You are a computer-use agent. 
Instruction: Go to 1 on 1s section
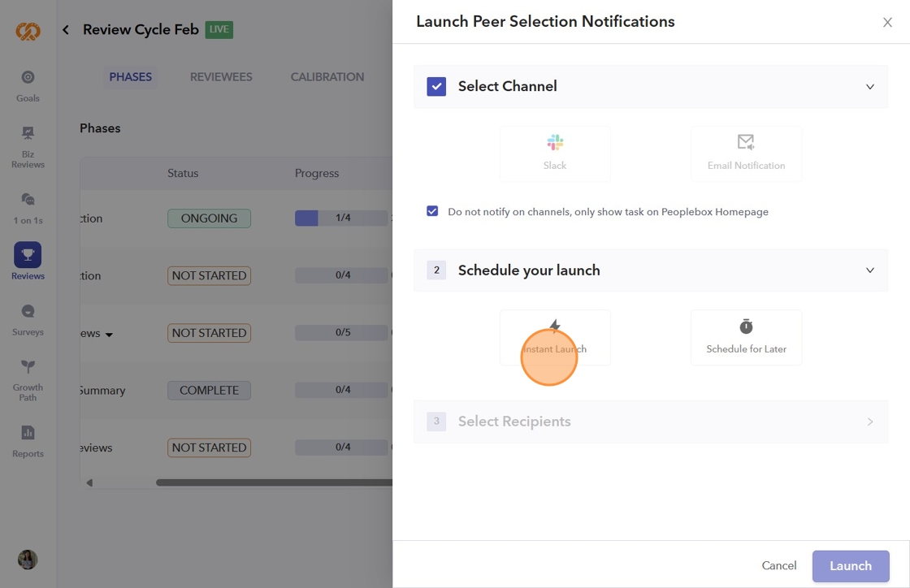click(28, 206)
